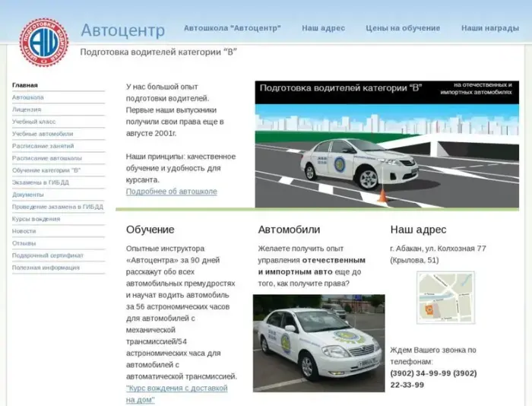Open Полезная информация in the sidebar
532x406 pixels.
pos(46,268)
